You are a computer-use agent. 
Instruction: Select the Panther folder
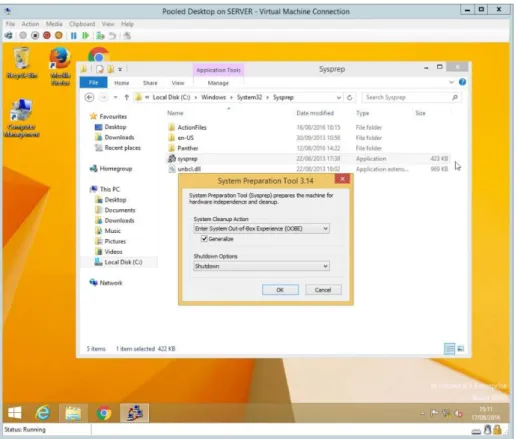coord(188,148)
